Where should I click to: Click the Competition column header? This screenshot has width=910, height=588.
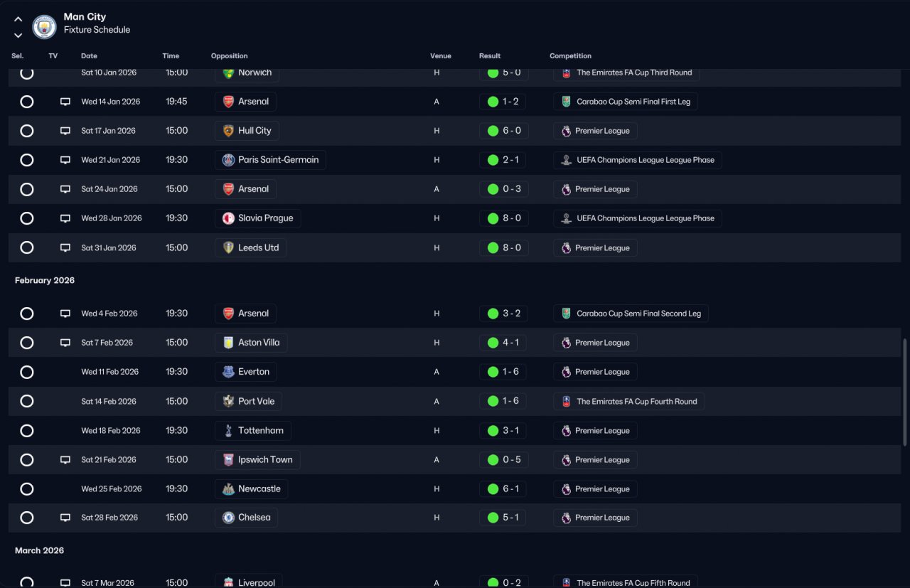coord(570,56)
